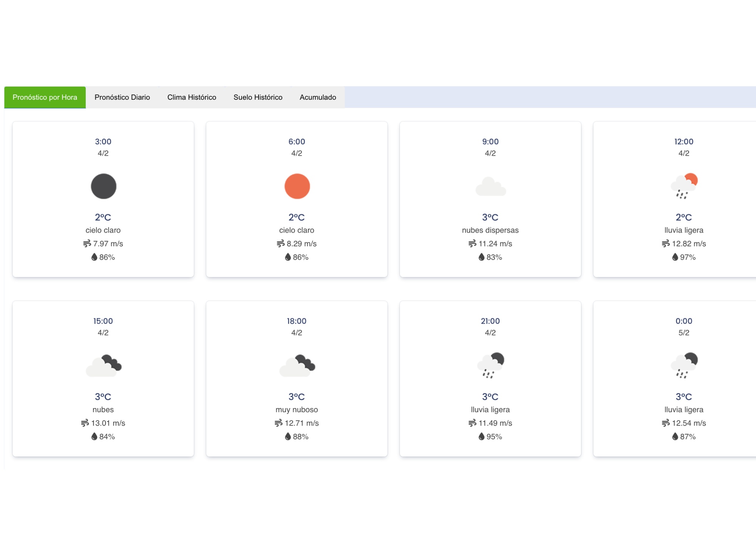
Task: Click the humidity drop beside 95%
Action: pos(481,437)
